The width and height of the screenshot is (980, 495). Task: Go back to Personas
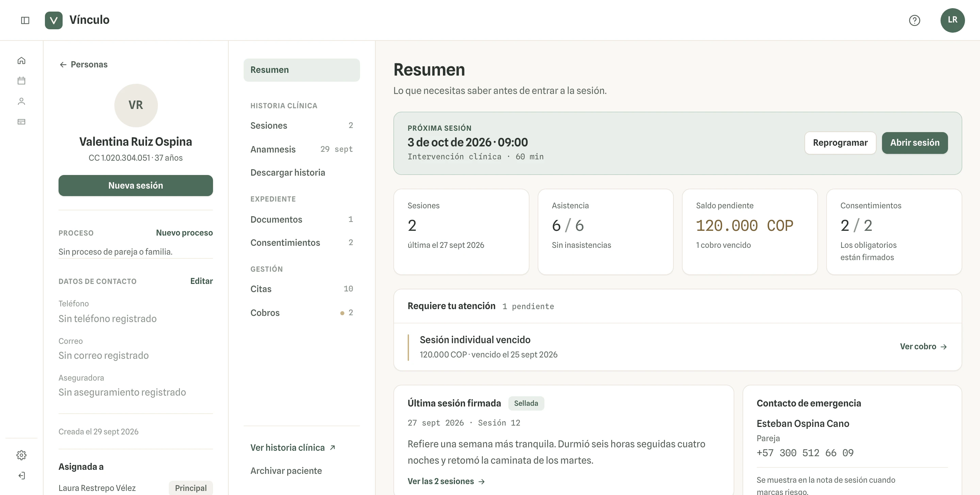tap(83, 64)
